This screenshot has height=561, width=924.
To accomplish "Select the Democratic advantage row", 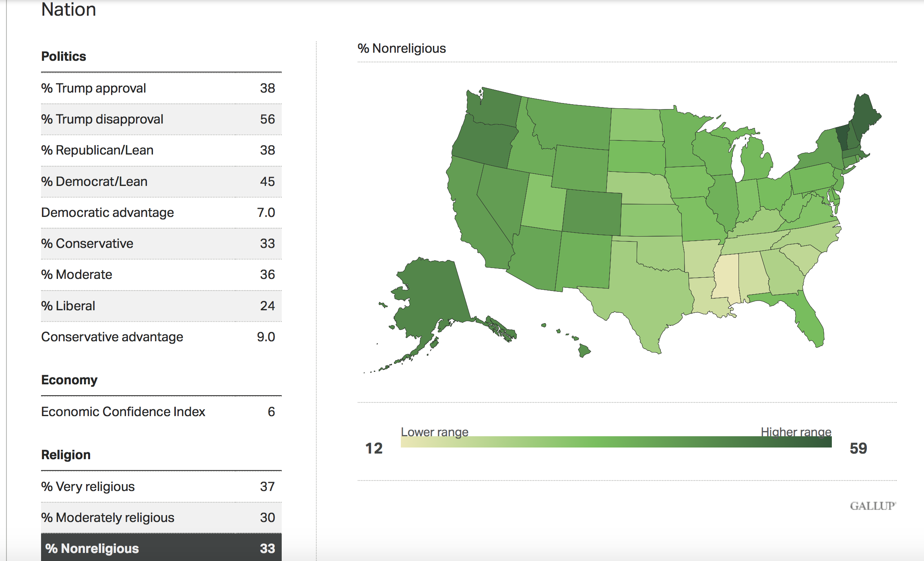I will tap(161, 212).
